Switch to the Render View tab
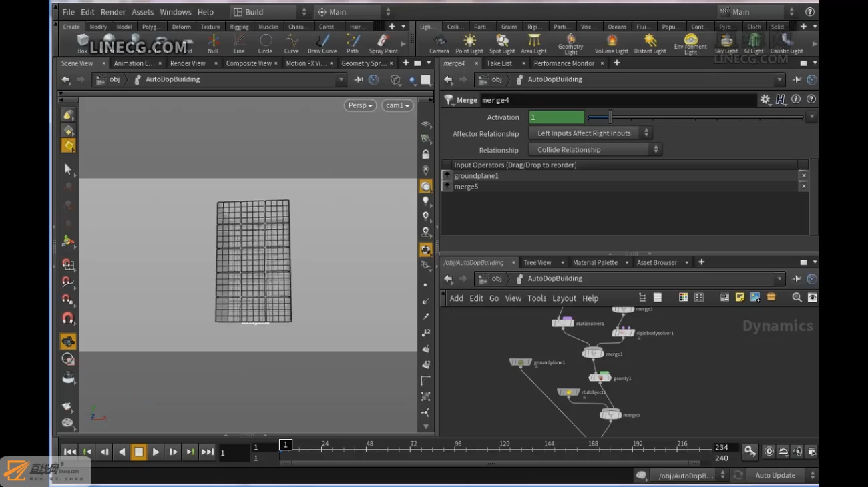868x487 pixels. pyautogui.click(x=188, y=63)
